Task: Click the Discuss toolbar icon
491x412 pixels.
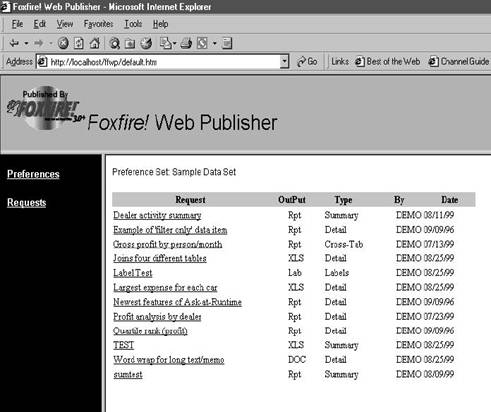Action: pyautogui.click(x=227, y=43)
